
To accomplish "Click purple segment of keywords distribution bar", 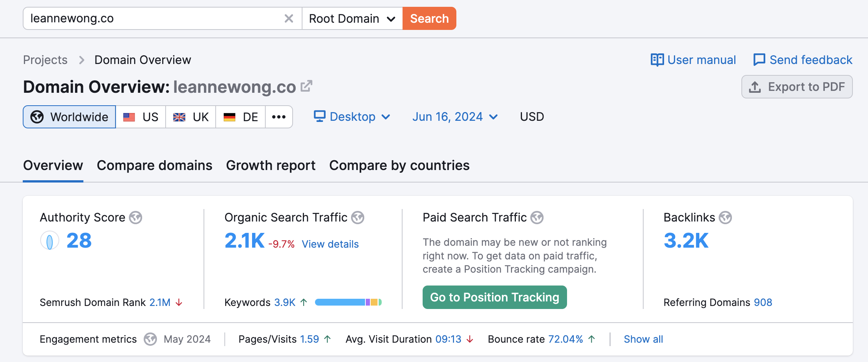I will pyautogui.click(x=368, y=302).
